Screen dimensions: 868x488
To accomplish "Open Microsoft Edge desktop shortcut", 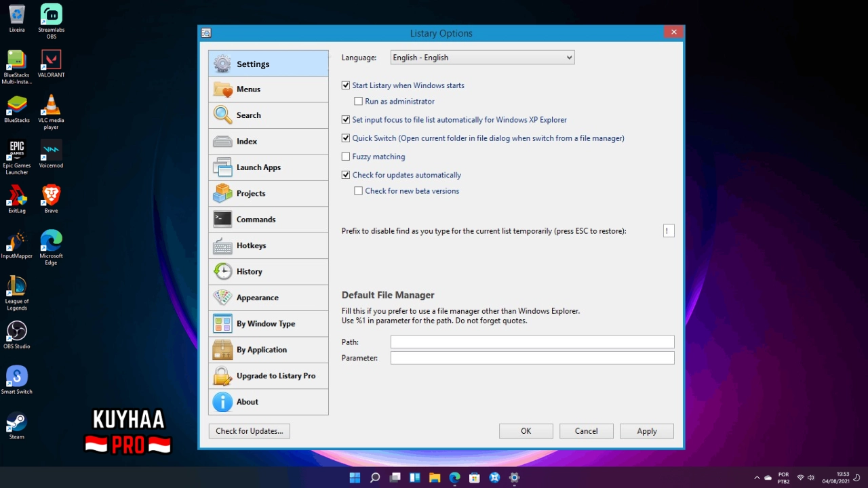I will 51,247.
